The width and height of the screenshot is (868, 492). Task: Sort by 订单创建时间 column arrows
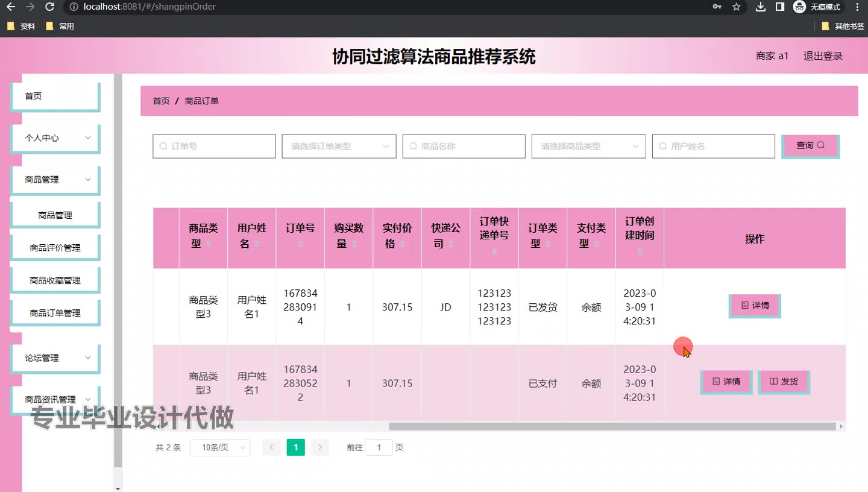(x=640, y=251)
